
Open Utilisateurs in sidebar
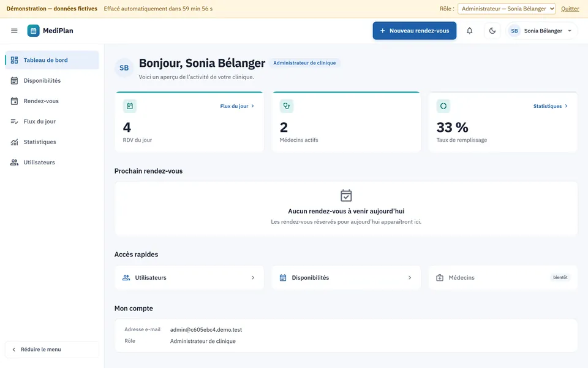point(52,162)
